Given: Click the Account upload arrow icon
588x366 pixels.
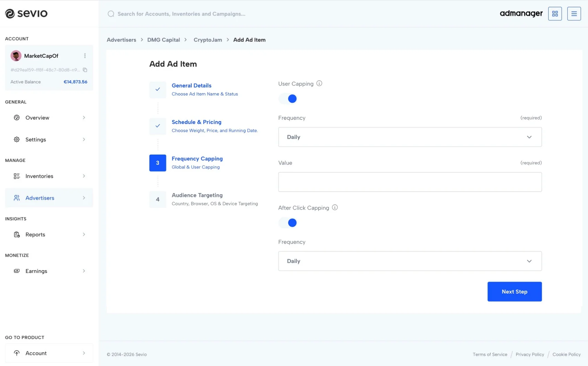Looking at the screenshot, I should coord(17,353).
